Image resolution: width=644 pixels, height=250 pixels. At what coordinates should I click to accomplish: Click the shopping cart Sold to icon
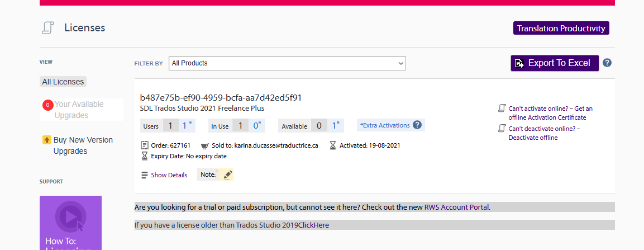pyautogui.click(x=205, y=145)
